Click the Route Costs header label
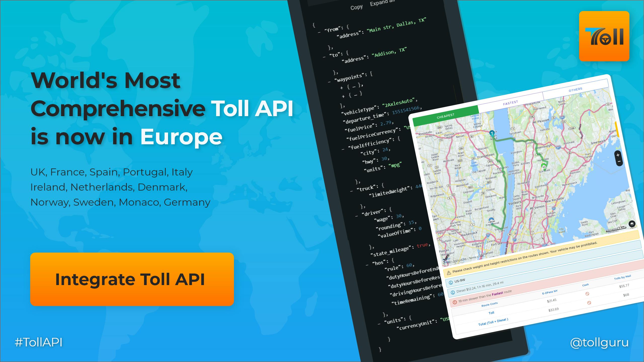The height and width of the screenshot is (362, 644). [x=489, y=304]
